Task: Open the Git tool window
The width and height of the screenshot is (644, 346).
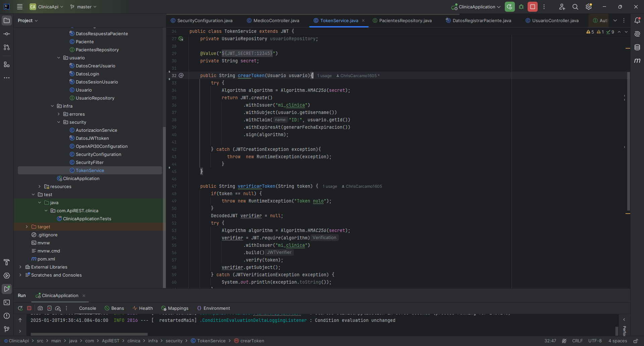Action: coord(7,329)
